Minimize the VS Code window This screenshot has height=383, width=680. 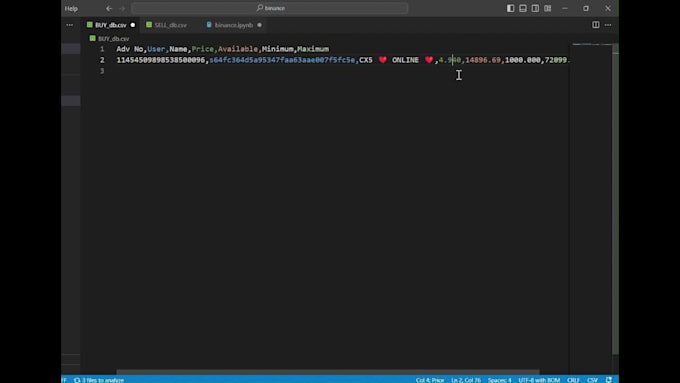(x=565, y=8)
